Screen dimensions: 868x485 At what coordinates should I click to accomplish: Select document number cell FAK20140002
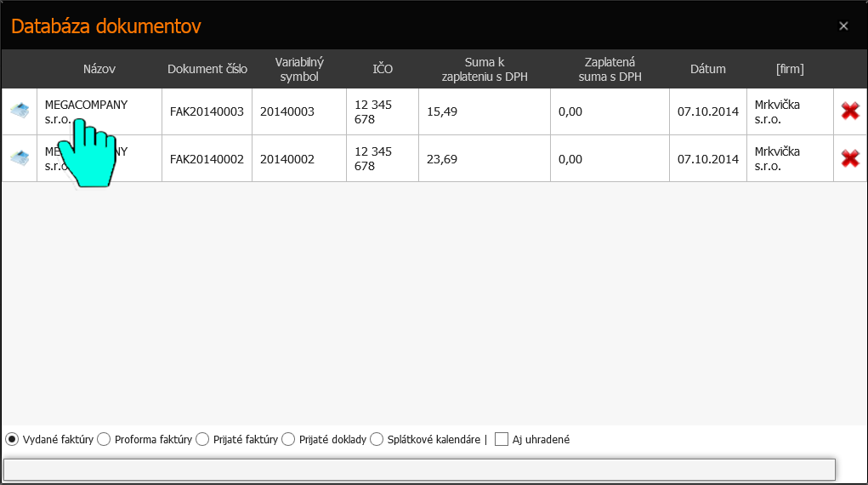[207, 158]
